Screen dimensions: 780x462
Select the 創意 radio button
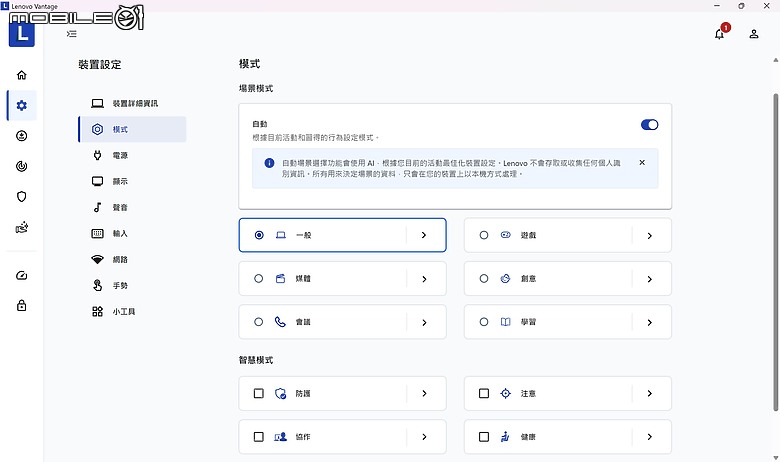pyautogui.click(x=484, y=278)
